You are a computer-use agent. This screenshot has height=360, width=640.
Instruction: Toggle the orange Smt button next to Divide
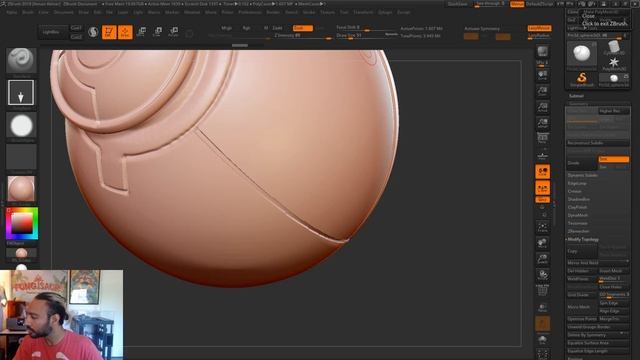click(613, 159)
